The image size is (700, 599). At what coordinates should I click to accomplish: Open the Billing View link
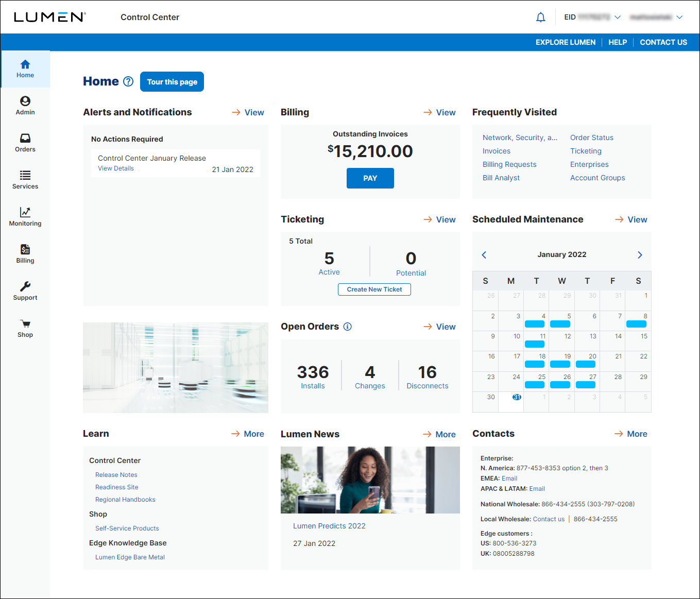[439, 112]
